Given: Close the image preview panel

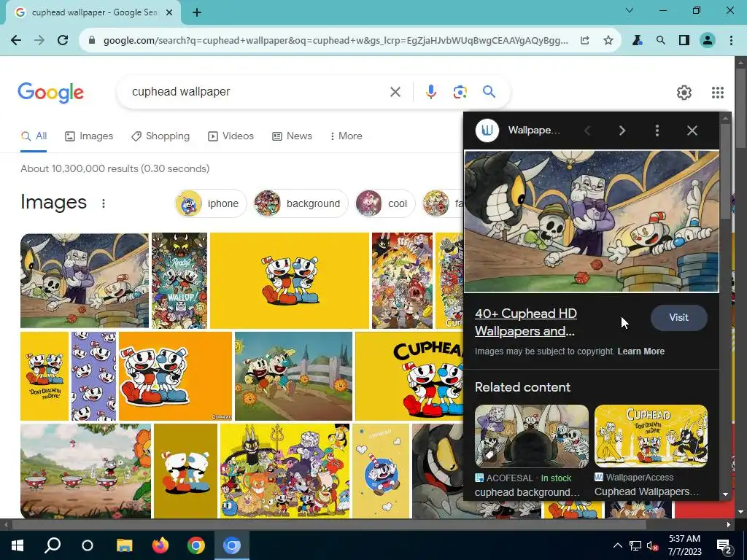Looking at the screenshot, I should [692, 131].
